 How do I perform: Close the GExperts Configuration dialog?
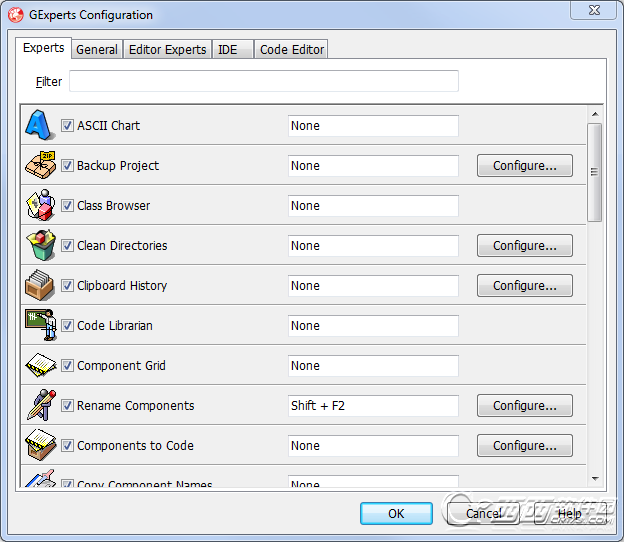coord(594,10)
